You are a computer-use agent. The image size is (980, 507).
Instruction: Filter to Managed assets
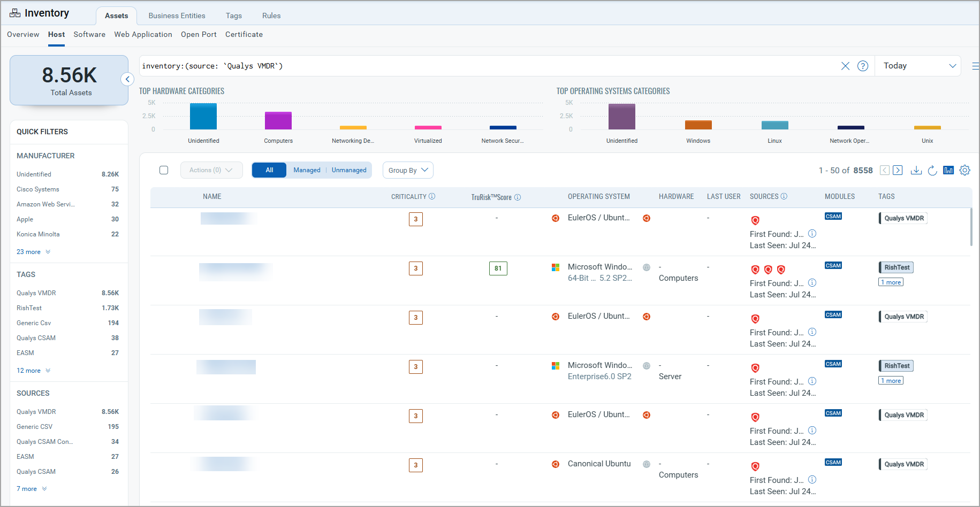[x=307, y=170]
